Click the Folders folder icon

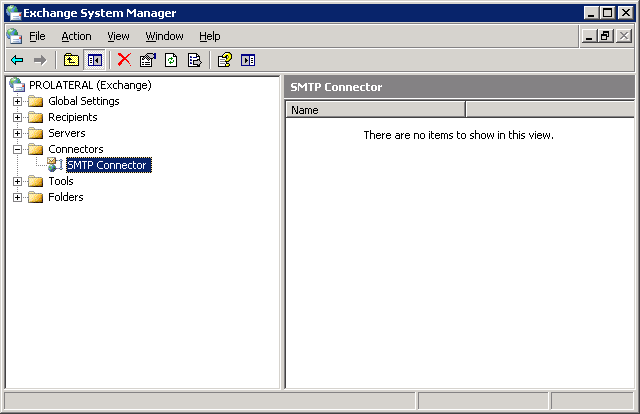click(36, 197)
